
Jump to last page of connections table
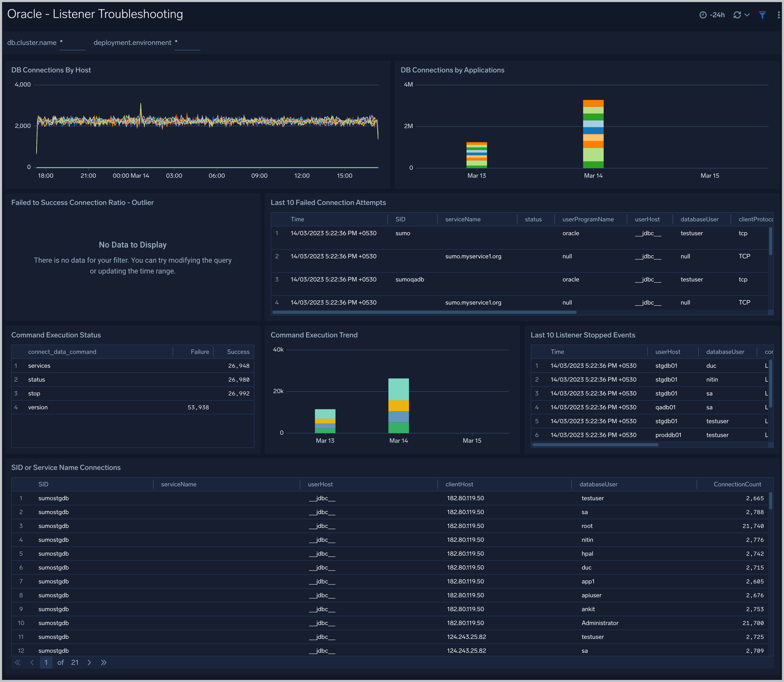[104, 662]
